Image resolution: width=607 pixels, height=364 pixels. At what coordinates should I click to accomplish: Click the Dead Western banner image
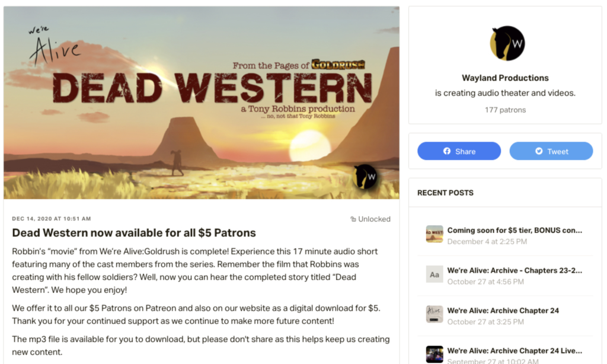click(202, 103)
